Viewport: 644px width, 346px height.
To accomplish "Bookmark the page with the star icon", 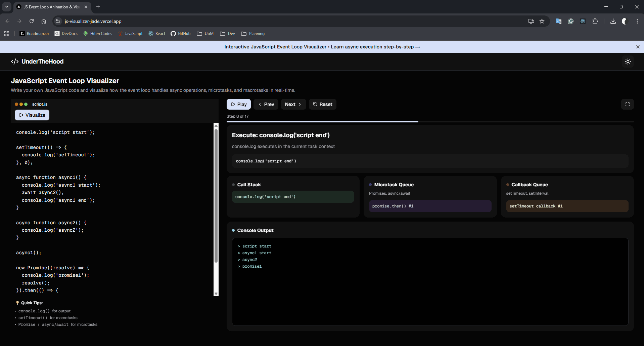I will (x=542, y=21).
